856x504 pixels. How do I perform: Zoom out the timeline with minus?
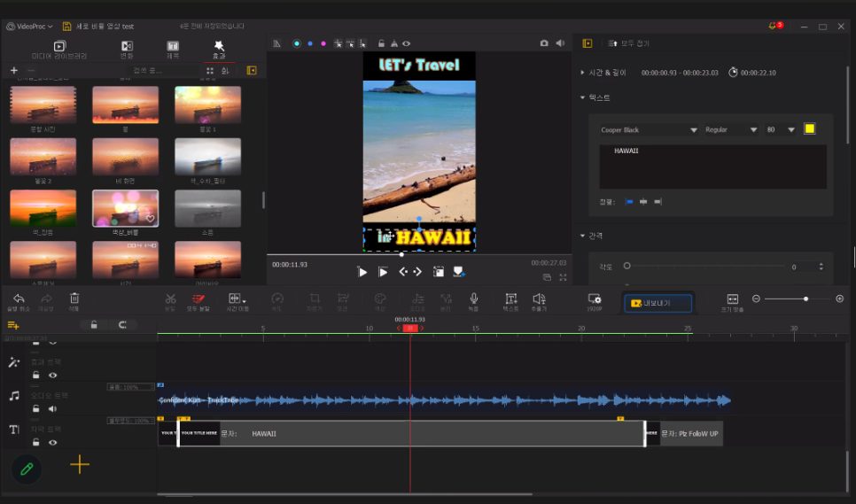click(x=756, y=299)
